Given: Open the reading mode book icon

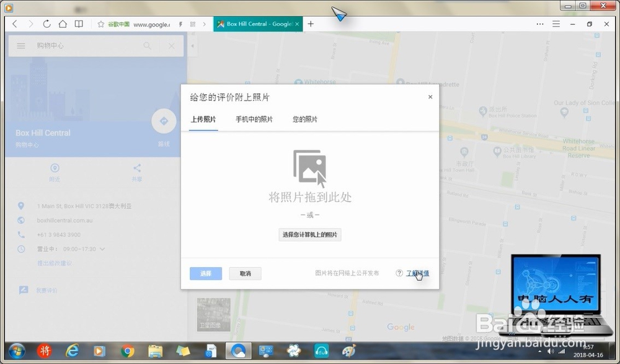Looking at the screenshot, I should pos(79,24).
